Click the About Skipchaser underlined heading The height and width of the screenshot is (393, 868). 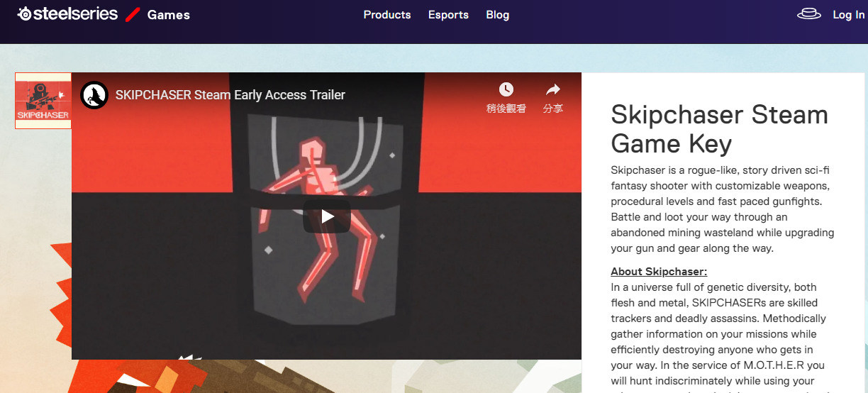(659, 272)
